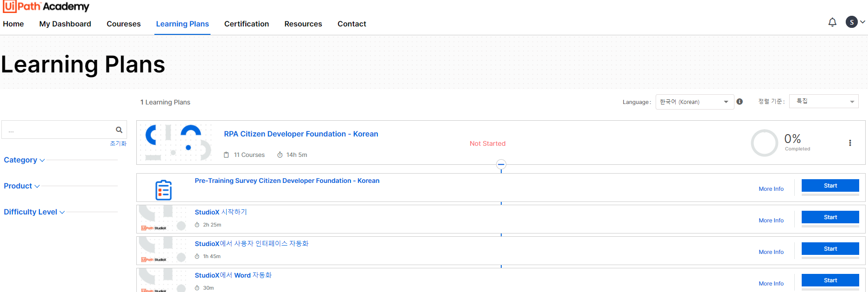This screenshot has width=868, height=292.
Task: Open the Language dropdown showing Korean
Action: pyautogui.click(x=695, y=102)
